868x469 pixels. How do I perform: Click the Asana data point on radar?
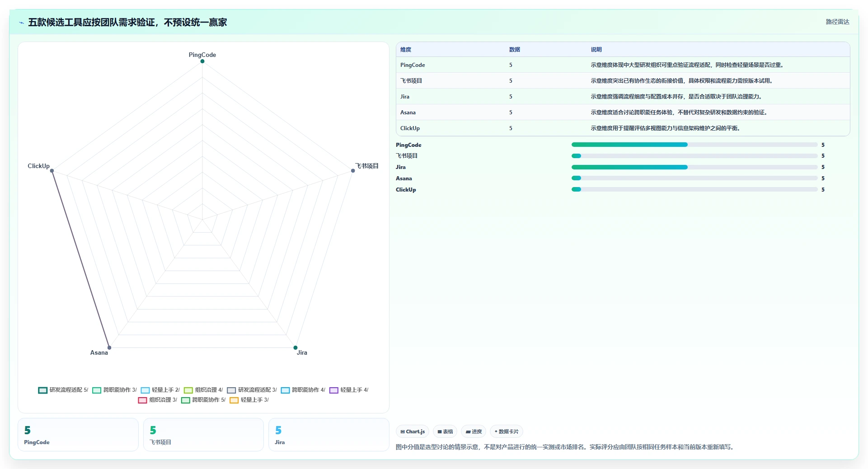109,347
